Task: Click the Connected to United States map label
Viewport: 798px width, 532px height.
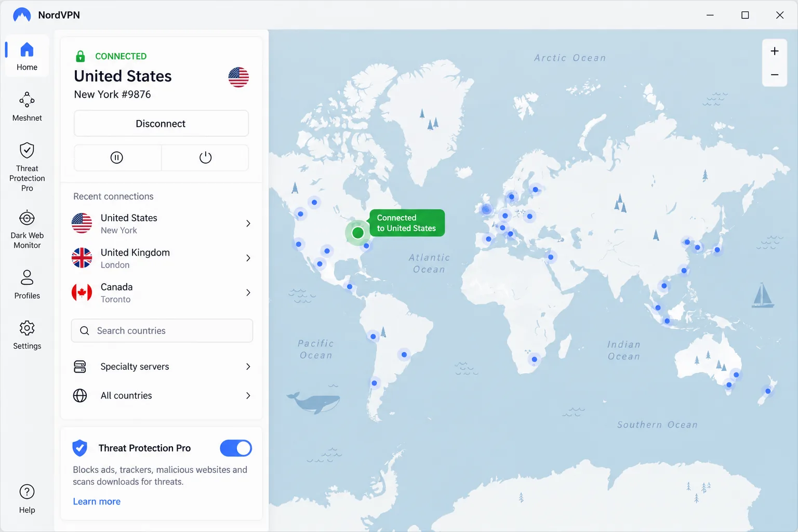Action: (407, 223)
